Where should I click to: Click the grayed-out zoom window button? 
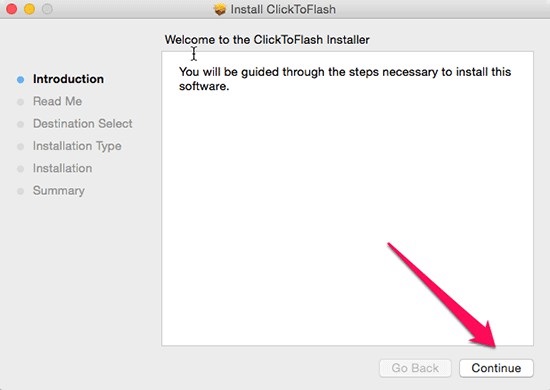pos(47,9)
